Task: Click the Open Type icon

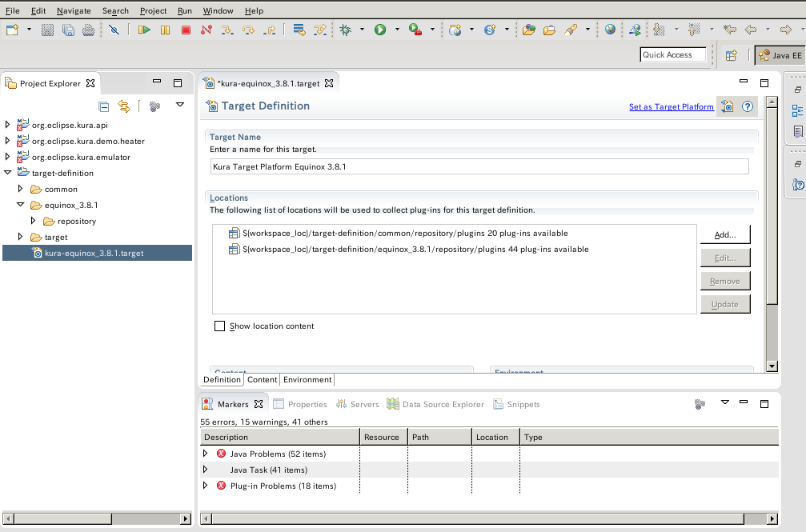Action: coord(528,30)
